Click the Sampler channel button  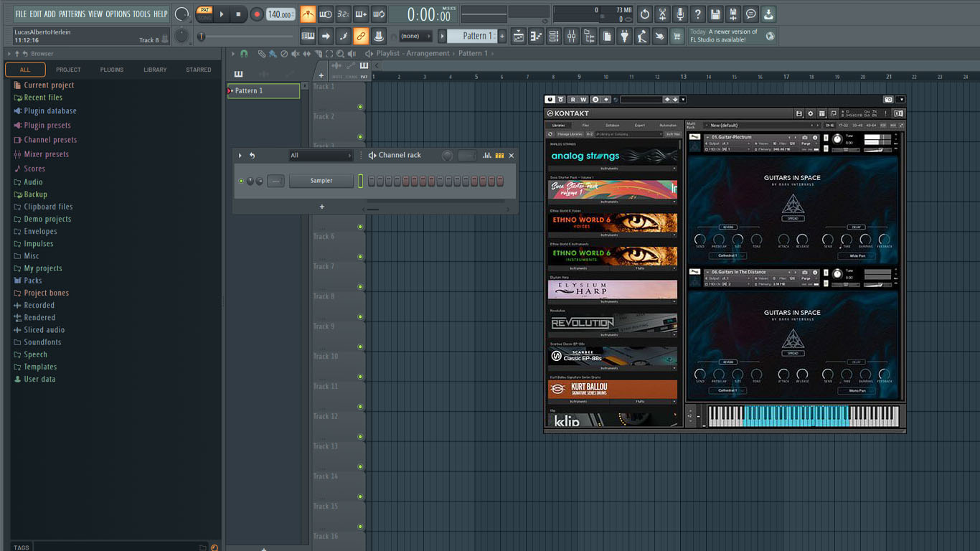(x=321, y=181)
